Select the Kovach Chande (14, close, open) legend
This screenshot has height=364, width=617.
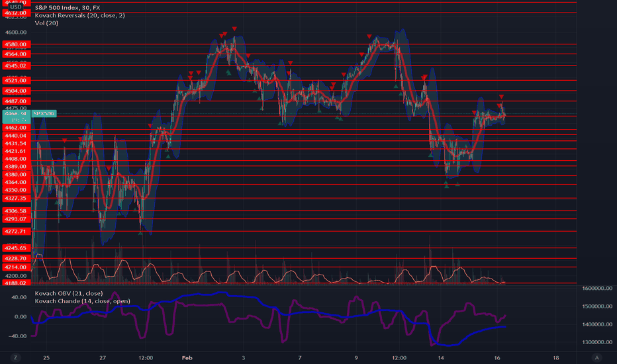[82, 301]
